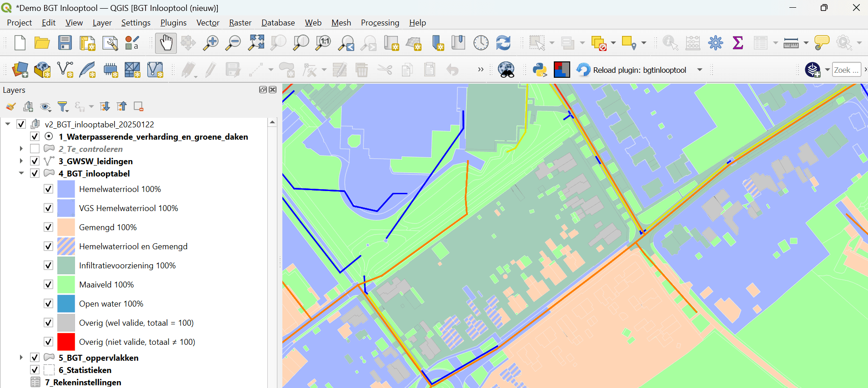
Task: Expand the 3_GWSW_leidingen layer
Action: 21,161
